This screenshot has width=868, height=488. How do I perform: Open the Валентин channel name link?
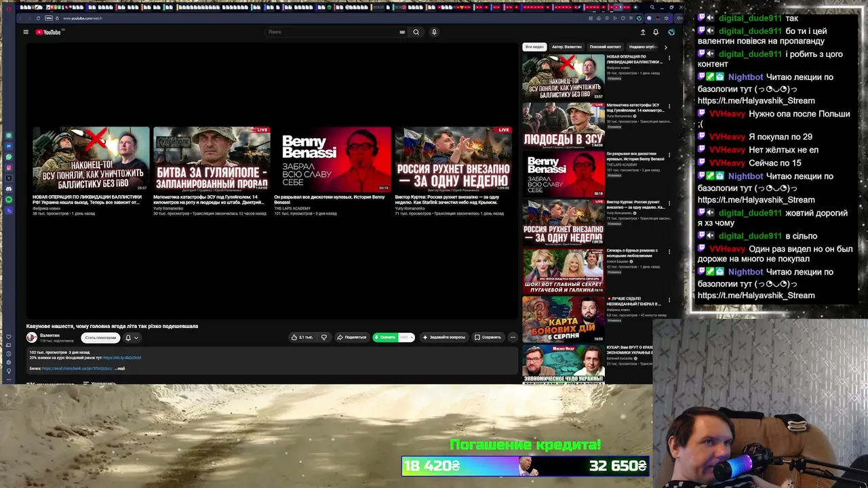pyautogui.click(x=50, y=335)
